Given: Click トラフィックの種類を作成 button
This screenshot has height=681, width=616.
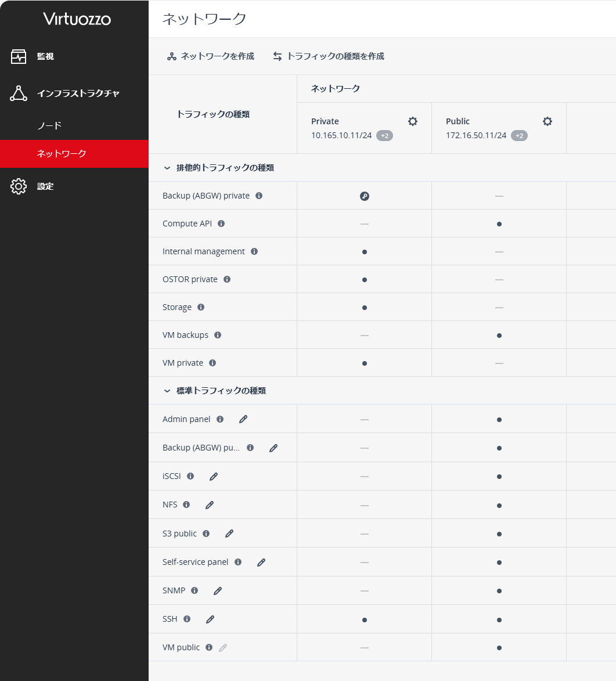Looking at the screenshot, I should pyautogui.click(x=329, y=56).
